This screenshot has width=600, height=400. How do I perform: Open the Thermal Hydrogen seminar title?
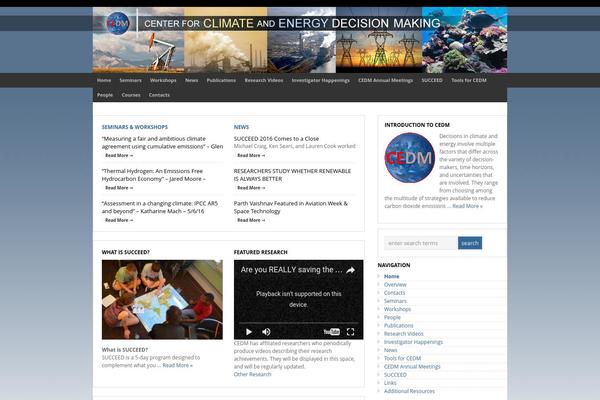(x=153, y=175)
